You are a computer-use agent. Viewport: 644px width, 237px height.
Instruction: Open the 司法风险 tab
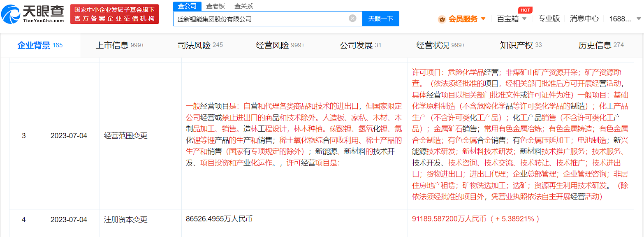200,45
